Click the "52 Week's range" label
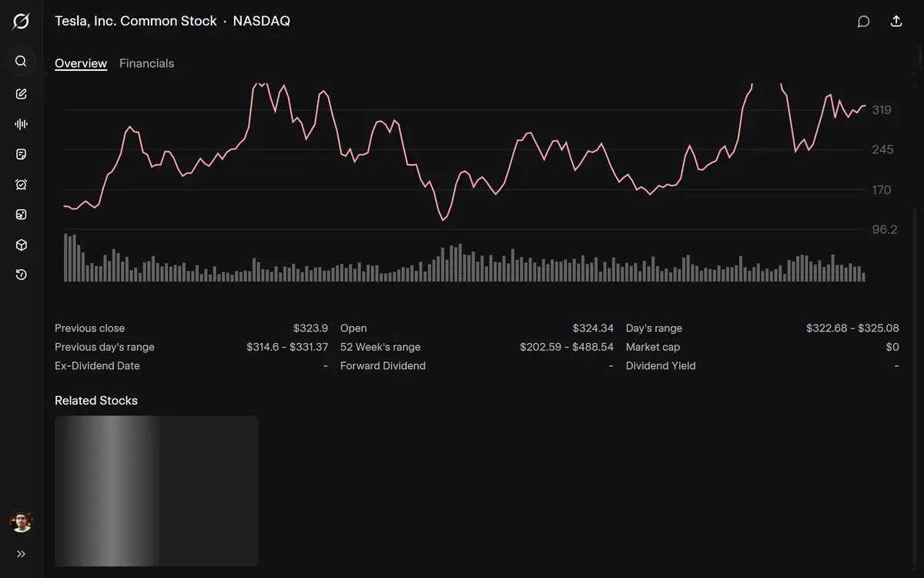This screenshot has width=924, height=578. [380, 347]
